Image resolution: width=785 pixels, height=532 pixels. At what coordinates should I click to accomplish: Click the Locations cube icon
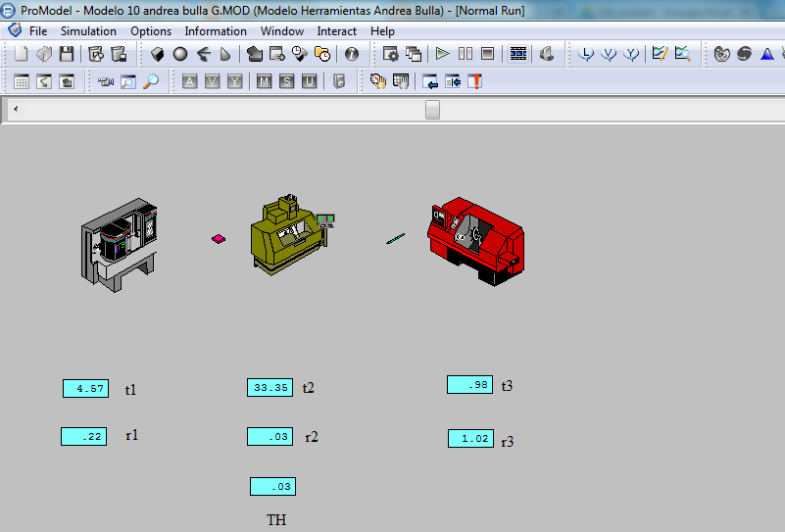click(157, 54)
